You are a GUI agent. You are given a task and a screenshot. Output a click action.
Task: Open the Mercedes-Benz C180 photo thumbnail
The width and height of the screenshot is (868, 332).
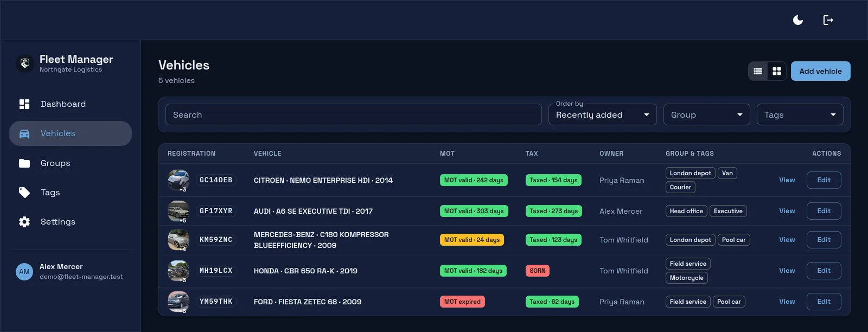[178, 240]
